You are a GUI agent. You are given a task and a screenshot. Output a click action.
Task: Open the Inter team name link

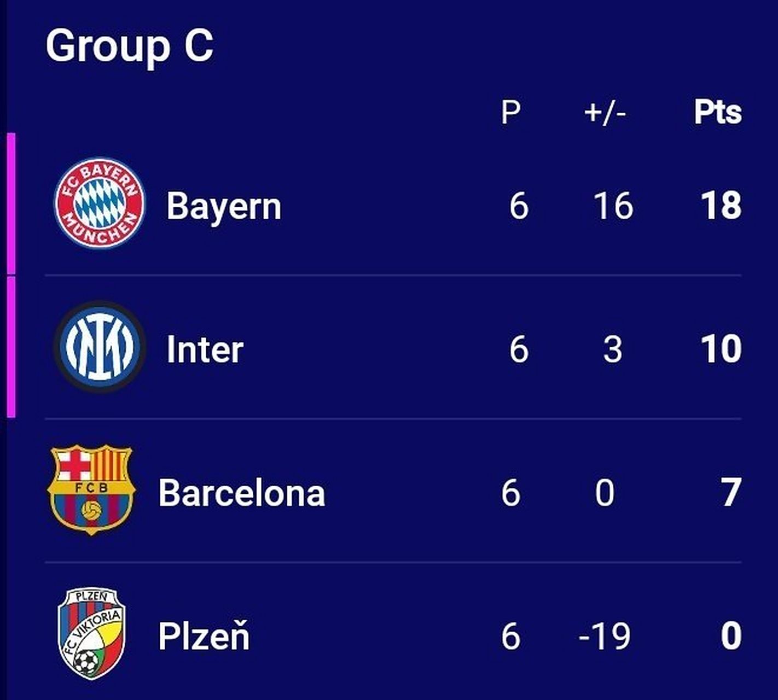tap(205, 349)
